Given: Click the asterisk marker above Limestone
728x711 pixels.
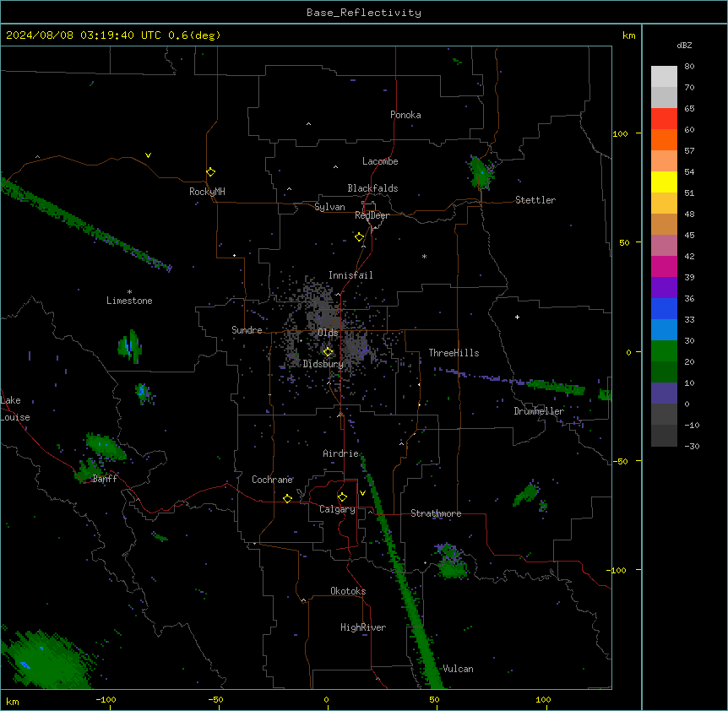Looking at the screenshot, I should click(129, 292).
